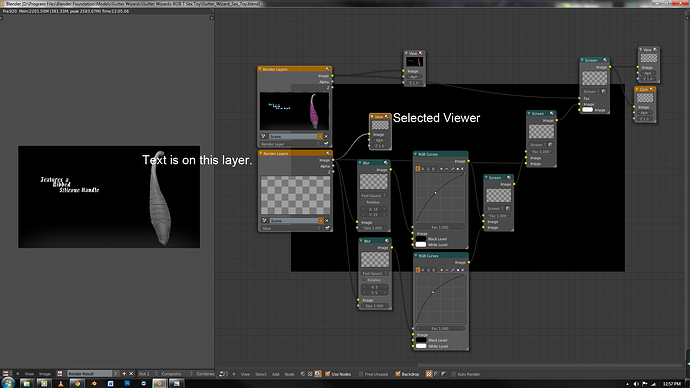Click Black Level swatch in upper RGB Curves
This screenshot has width=690, height=388.
tap(421, 239)
